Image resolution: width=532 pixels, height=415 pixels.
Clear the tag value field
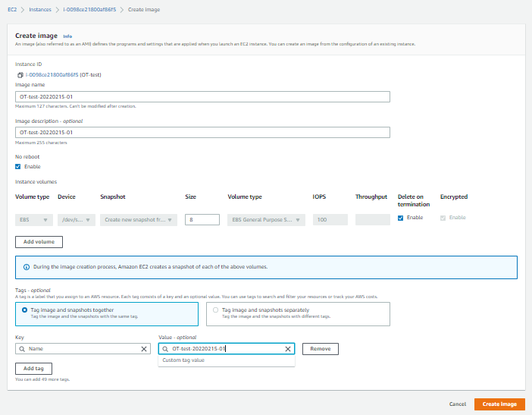tap(288, 349)
